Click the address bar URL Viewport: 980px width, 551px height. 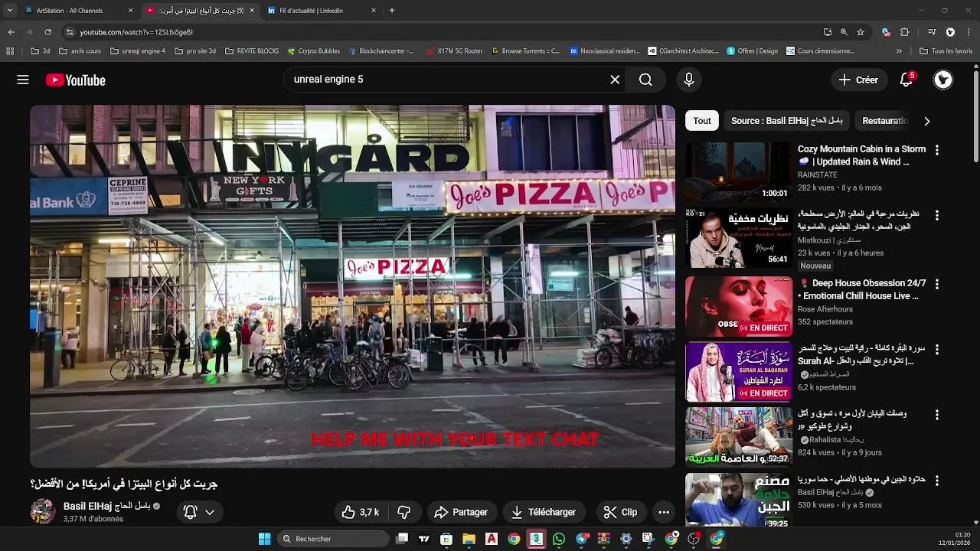pyautogui.click(x=136, y=32)
